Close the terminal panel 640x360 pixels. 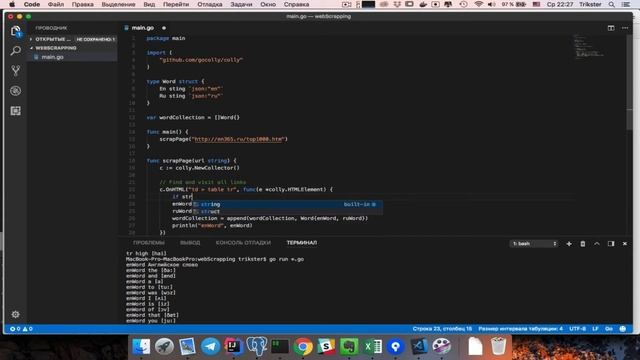point(624,244)
